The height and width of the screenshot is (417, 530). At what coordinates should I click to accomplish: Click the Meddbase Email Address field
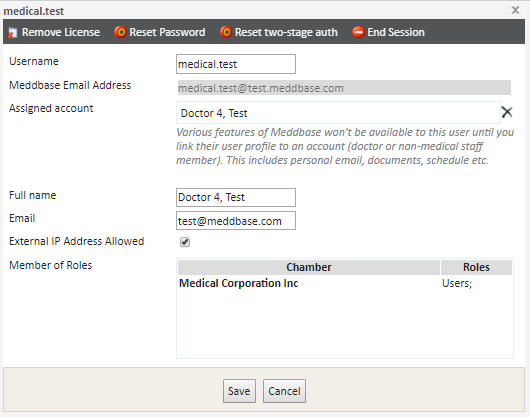tap(343, 88)
